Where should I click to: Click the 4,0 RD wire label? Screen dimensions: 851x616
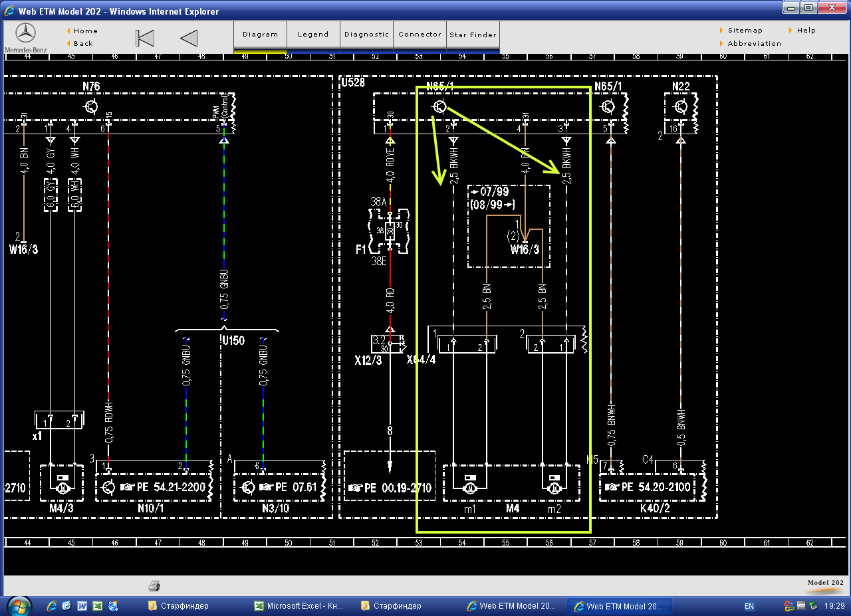390,299
